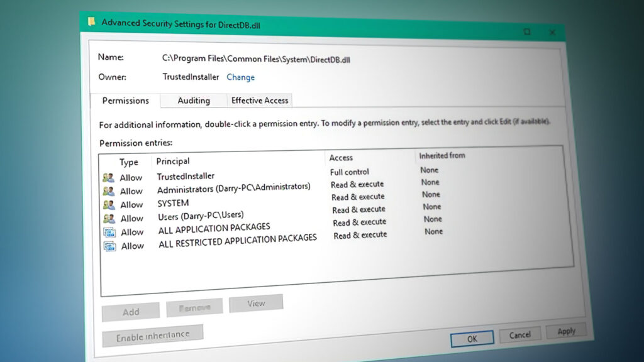Click the View button

[x=256, y=304]
